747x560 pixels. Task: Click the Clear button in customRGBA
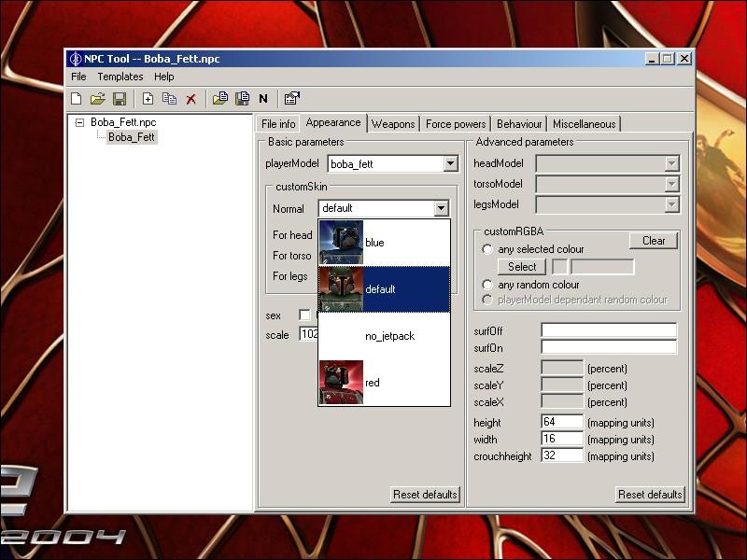(654, 241)
